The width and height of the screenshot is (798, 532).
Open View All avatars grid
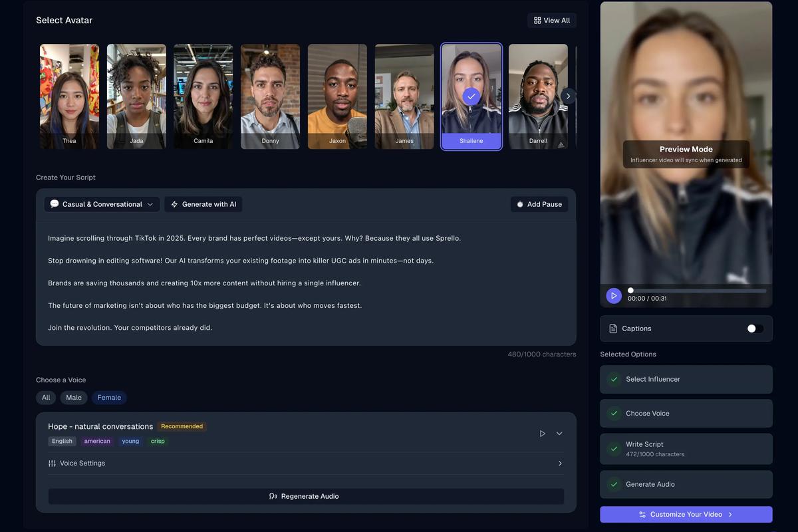click(552, 21)
